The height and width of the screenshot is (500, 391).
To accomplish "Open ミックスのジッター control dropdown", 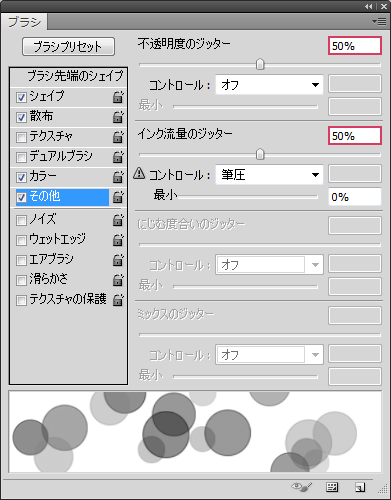I will 269,355.
